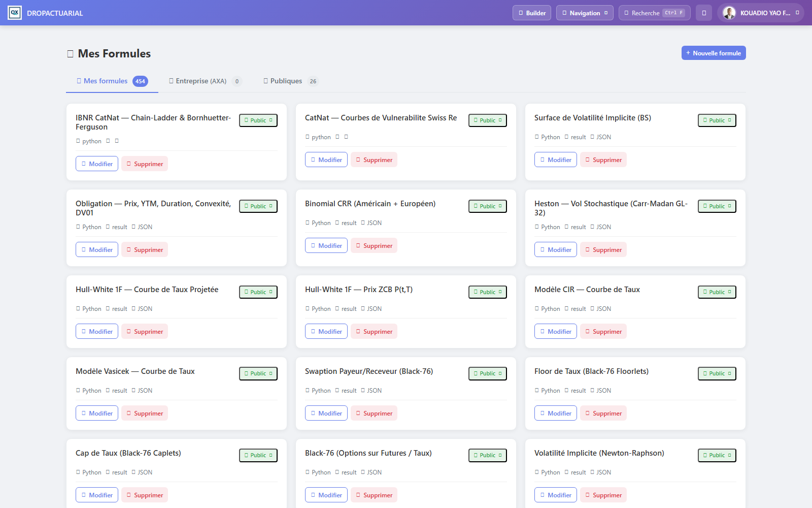Click the small icon after python on IBNR CatNat card
Viewport: 812px width, 508px height.
coord(108,141)
